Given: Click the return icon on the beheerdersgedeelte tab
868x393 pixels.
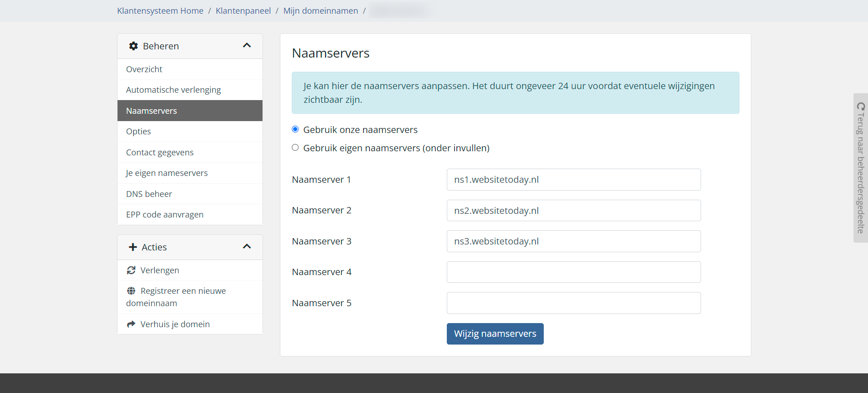Looking at the screenshot, I should 861,106.
